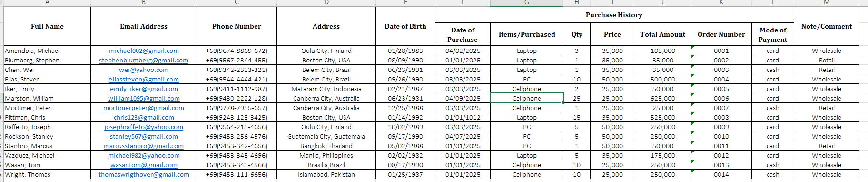Click the Mode of Payment header
The height and width of the screenshot is (182, 868).
click(773, 34)
